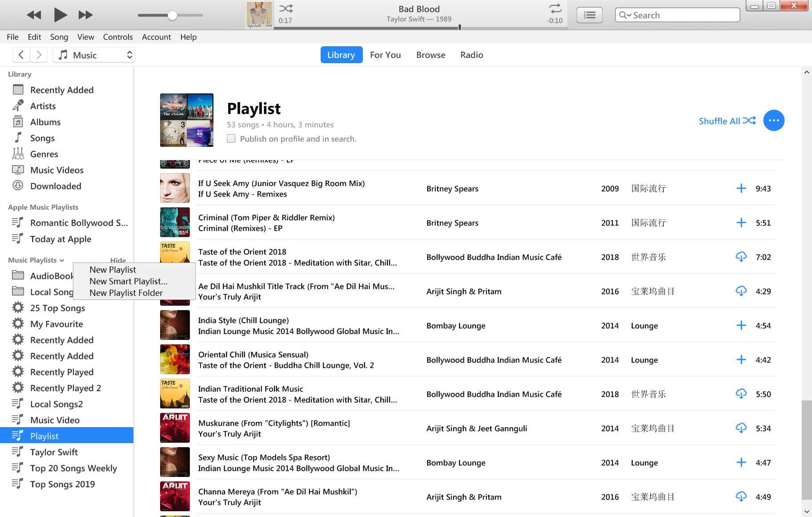Open Genres in the sidebar
The width and height of the screenshot is (812, 517).
(x=44, y=154)
